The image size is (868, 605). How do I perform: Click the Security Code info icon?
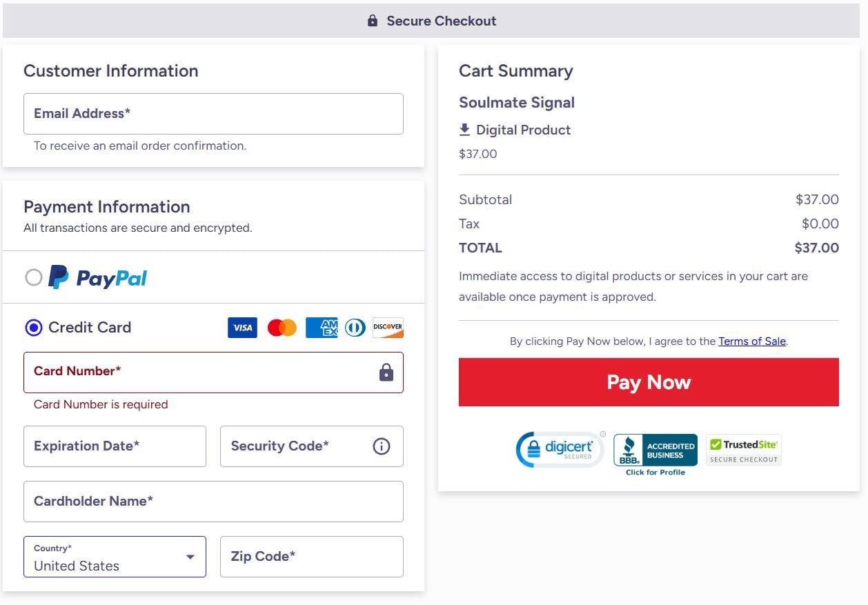tap(381, 446)
